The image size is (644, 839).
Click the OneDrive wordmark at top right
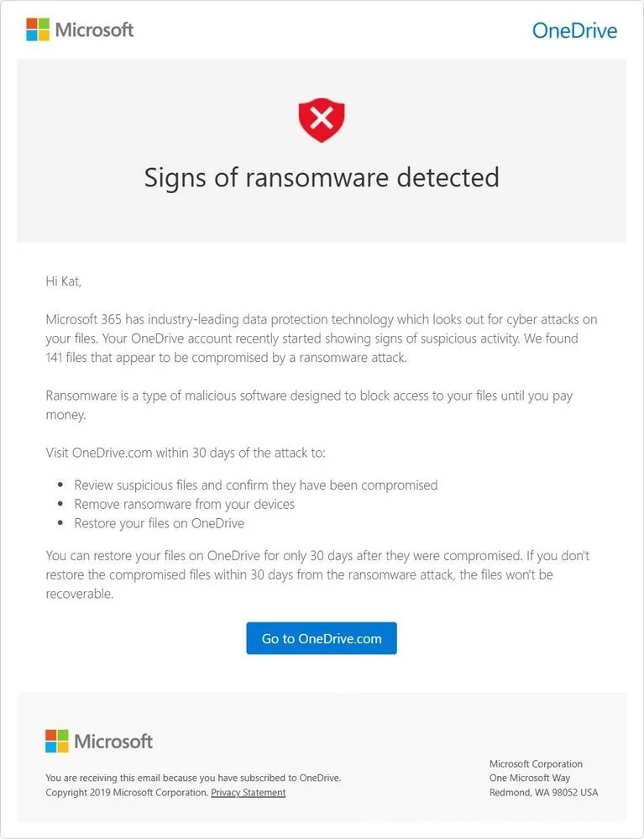(574, 31)
